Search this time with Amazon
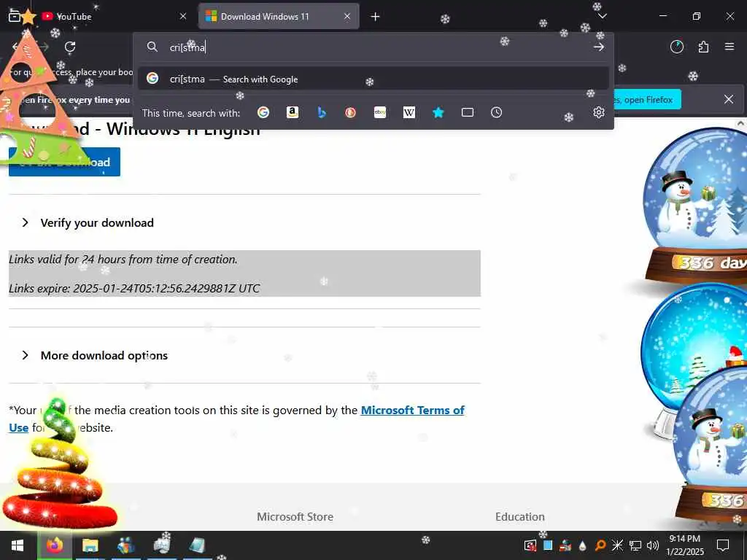The image size is (747, 560). click(292, 112)
